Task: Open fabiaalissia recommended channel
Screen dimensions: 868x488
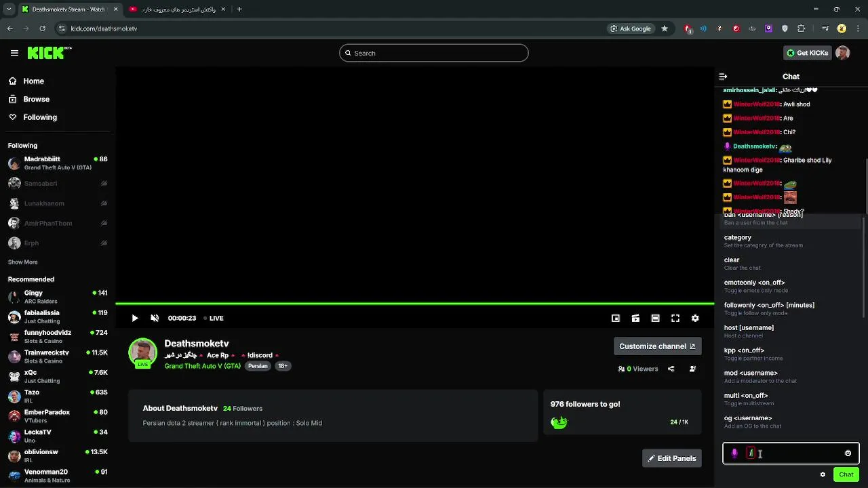Action: pyautogui.click(x=58, y=317)
